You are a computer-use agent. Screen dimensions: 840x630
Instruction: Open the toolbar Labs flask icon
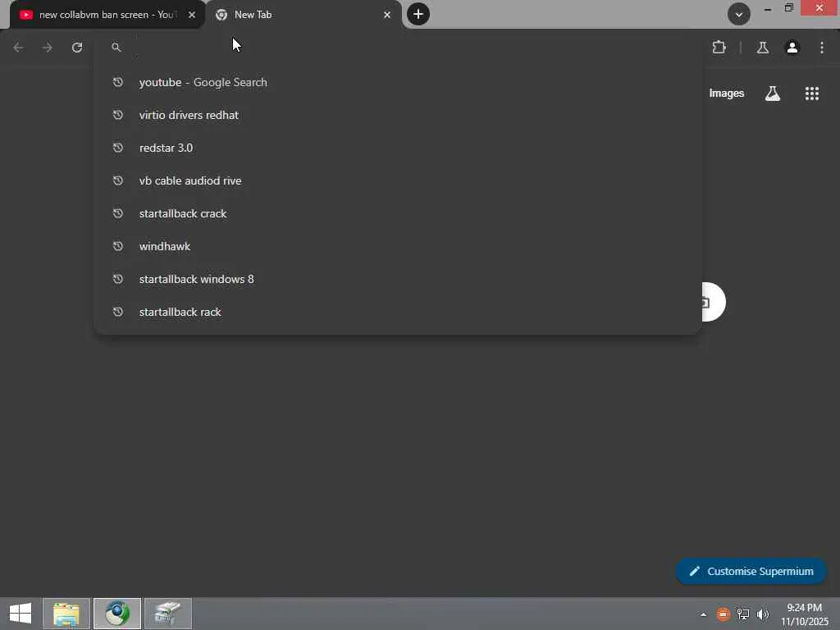763,48
